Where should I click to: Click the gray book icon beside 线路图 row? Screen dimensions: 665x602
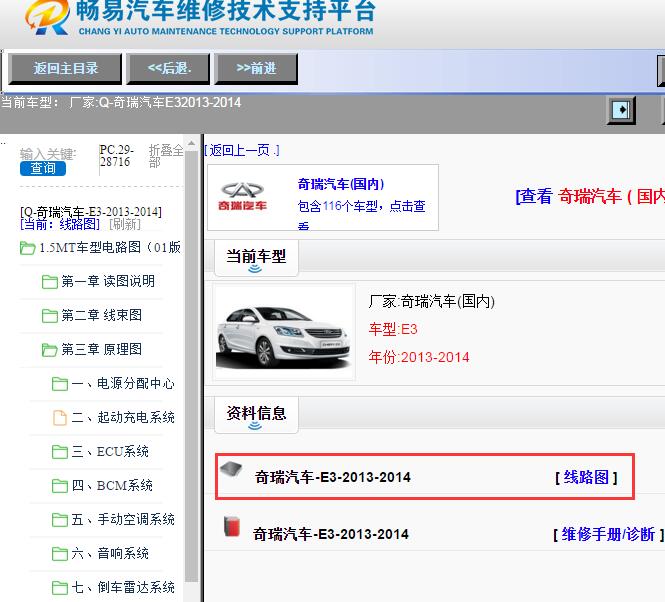tap(231, 470)
